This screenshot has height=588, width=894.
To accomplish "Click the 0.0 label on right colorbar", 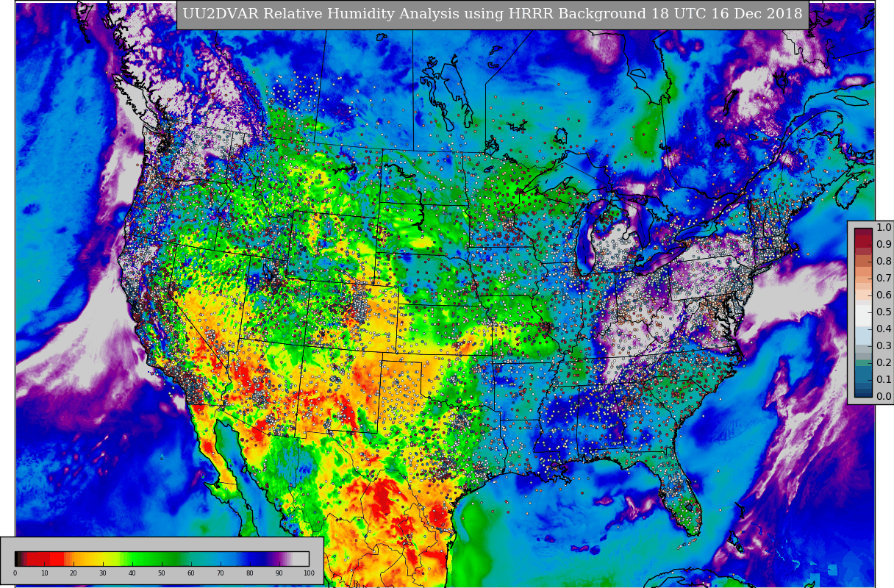I will 884,396.
